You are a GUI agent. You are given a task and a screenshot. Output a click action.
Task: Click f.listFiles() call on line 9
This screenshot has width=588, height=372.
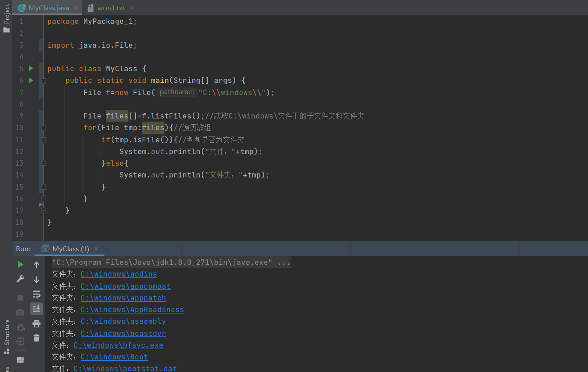(171, 116)
